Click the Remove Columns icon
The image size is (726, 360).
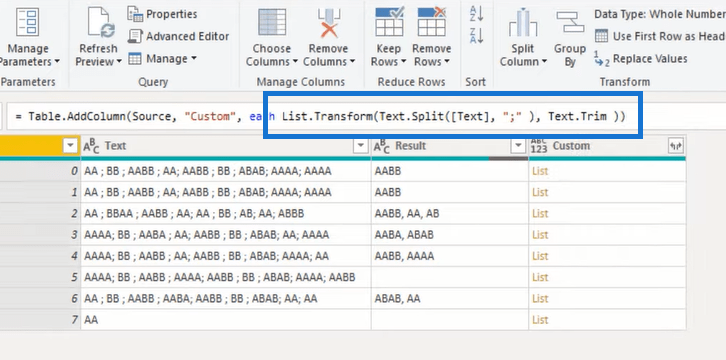pyautogui.click(x=329, y=22)
